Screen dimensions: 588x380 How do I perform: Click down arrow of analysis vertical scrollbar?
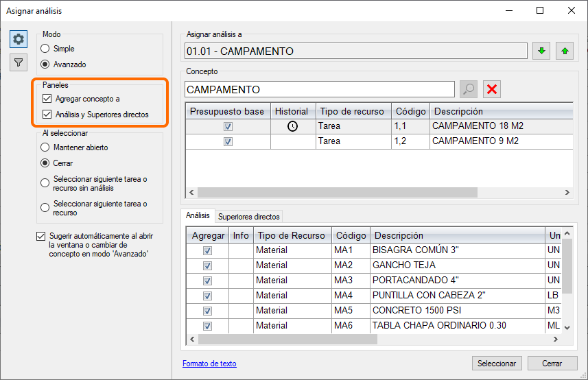tap(567, 328)
